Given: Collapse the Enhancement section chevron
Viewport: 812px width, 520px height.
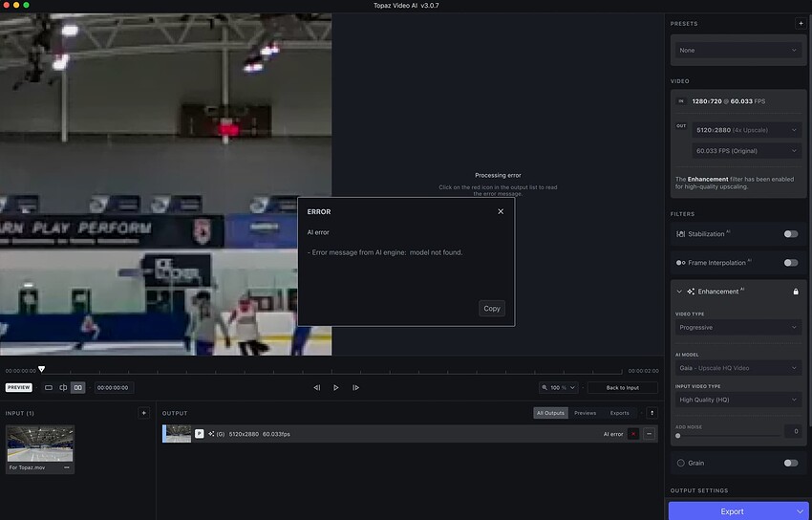Looking at the screenshot, I should (679, 292).
